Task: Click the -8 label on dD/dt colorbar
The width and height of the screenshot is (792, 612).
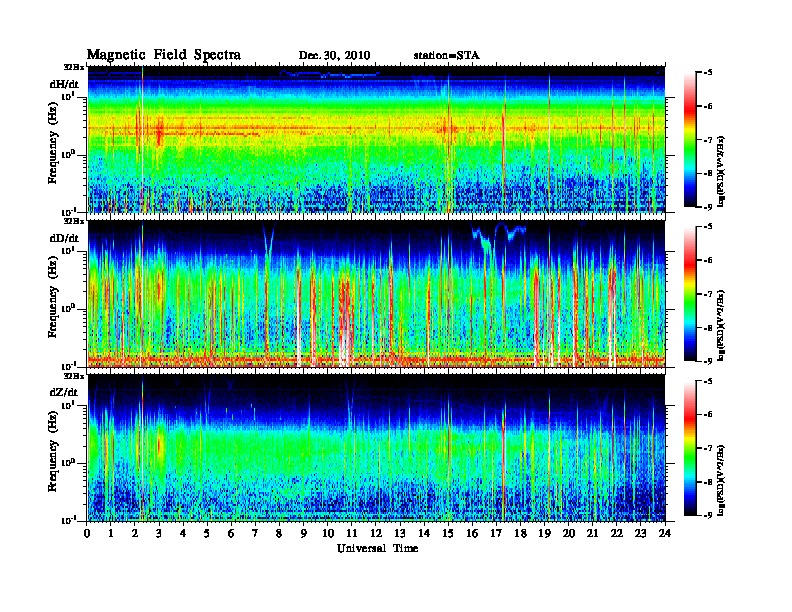Action: tap(708, 327)
